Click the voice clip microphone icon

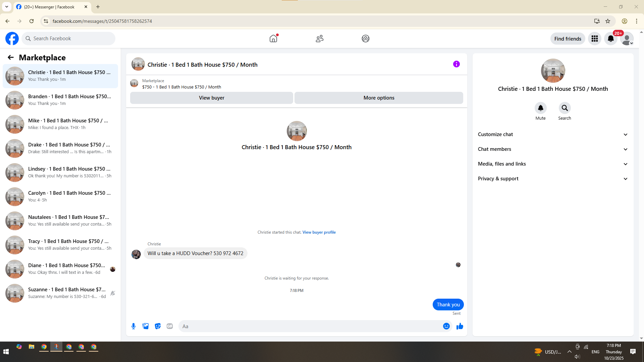pos(133,326)
